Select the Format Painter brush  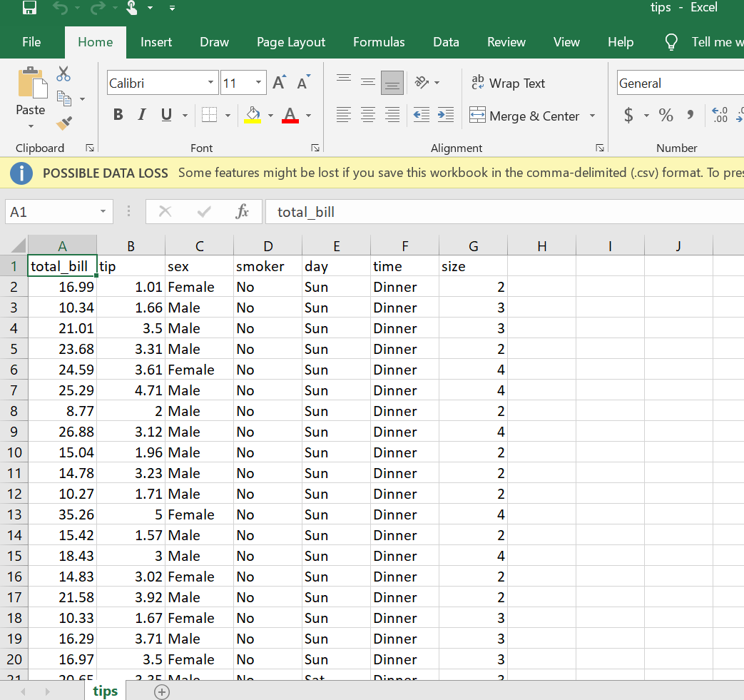point(63,123)
